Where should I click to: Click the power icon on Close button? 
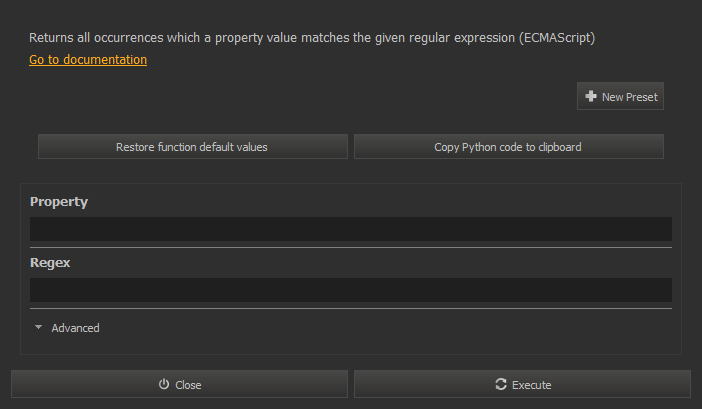(164, 384)
